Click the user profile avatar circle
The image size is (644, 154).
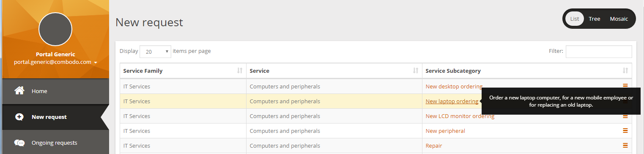point(55,29)
